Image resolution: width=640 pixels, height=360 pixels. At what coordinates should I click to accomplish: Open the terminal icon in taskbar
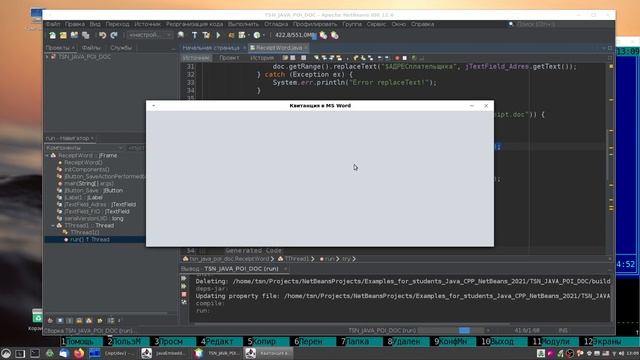coord(35,353)
